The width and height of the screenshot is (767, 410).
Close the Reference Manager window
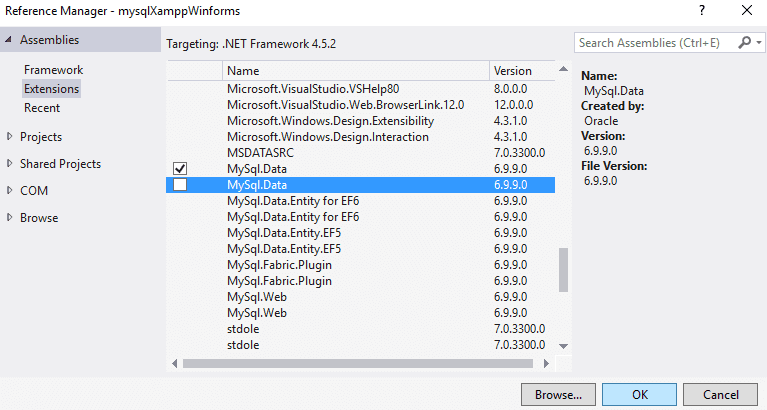pyautogui.click(x=746, y=10)
